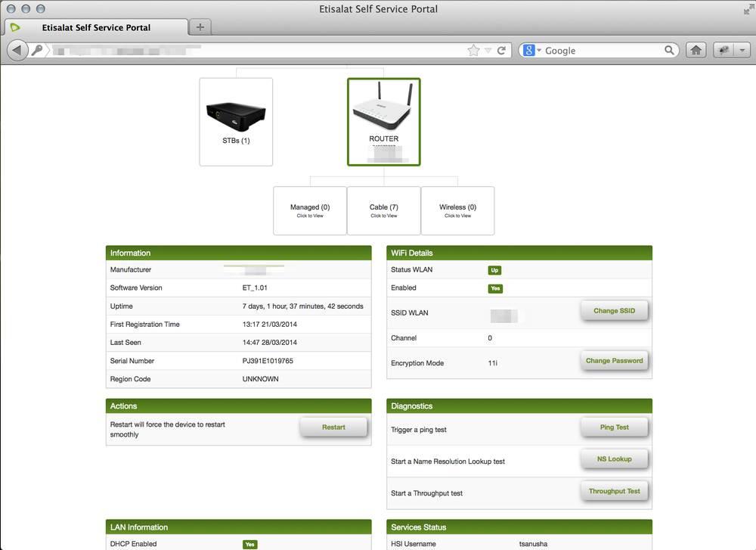Click HSI username value 'tsanusha'
This screenshot has height=550, width=756.
click(x=533, y=544)
